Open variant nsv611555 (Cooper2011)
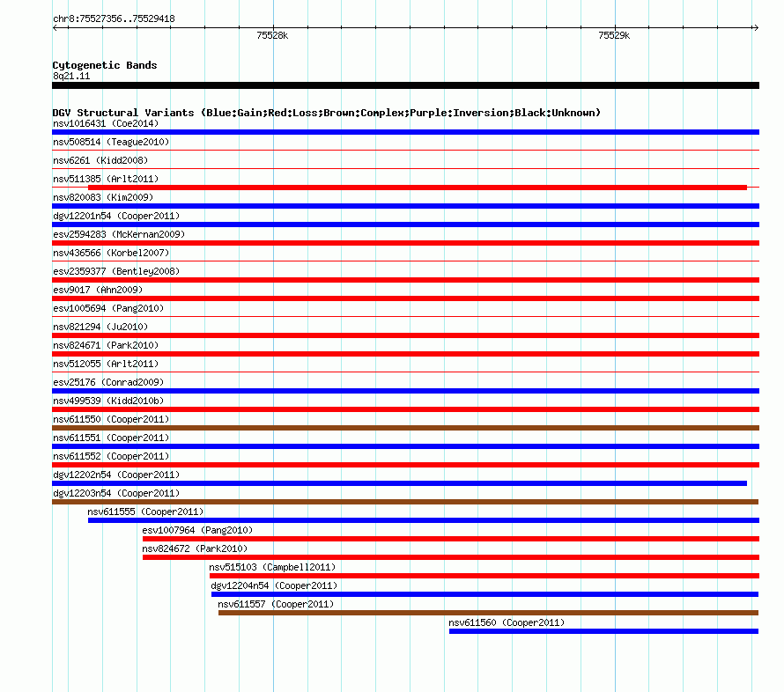Screen dimensions: 784x692 point(145,512)
